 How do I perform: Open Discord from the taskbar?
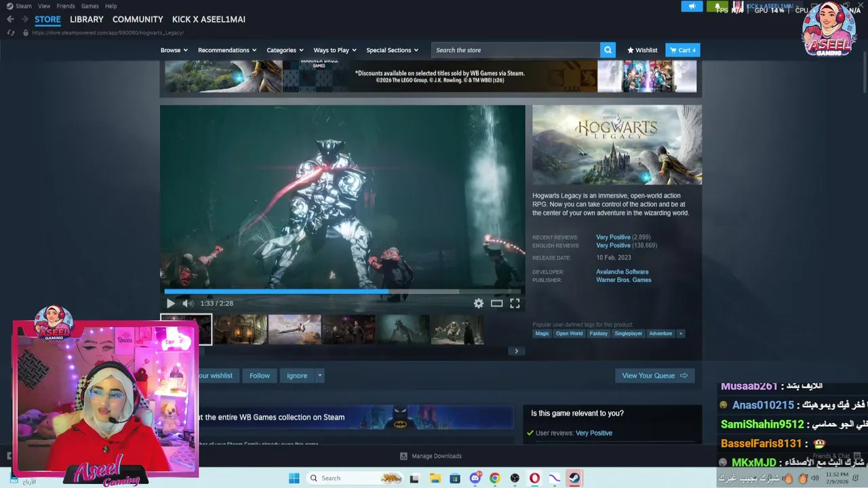tap(475, 479)
